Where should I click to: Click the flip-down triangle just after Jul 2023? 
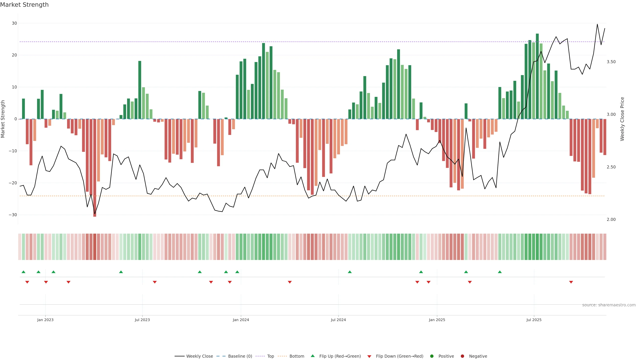(x=155, y=282)
